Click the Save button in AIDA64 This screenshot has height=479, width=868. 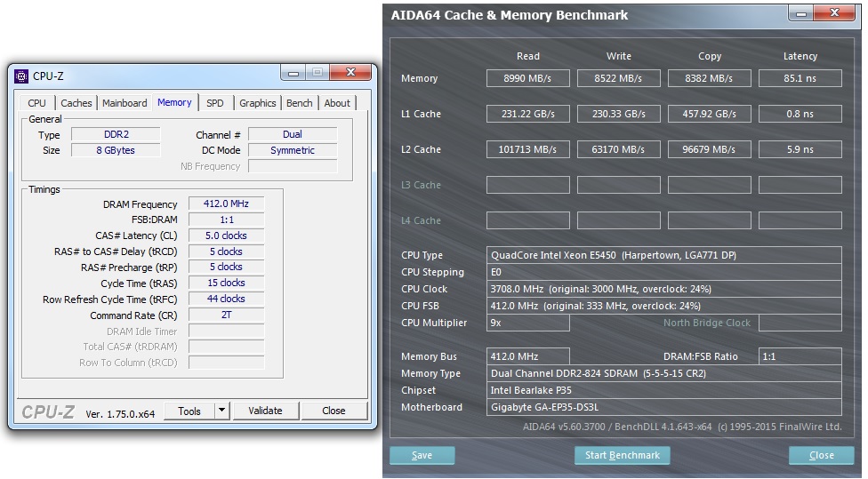422,455
